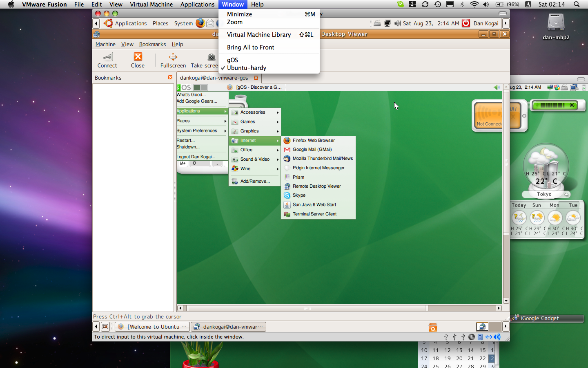Open the Bookmarks menu in viewer

click(152, 44)
